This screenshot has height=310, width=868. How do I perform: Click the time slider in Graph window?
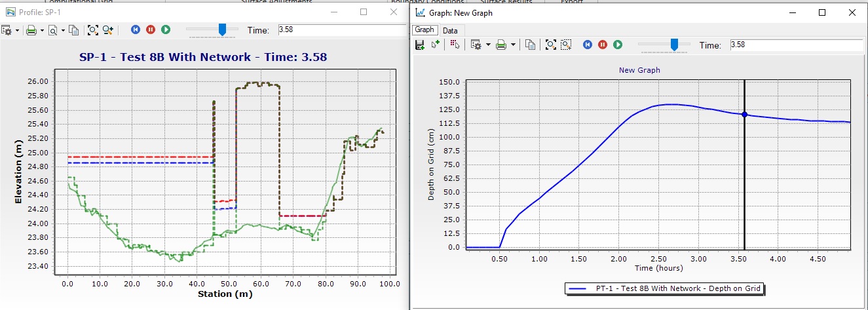click(x=673, y=44)
